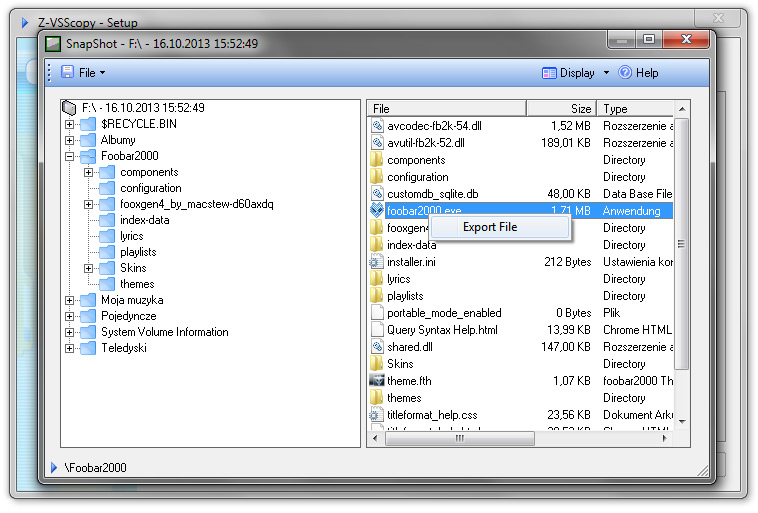Screen dimensions: 758x513
Task: Select configuration folder in the tree
Action: coord(151,188)
